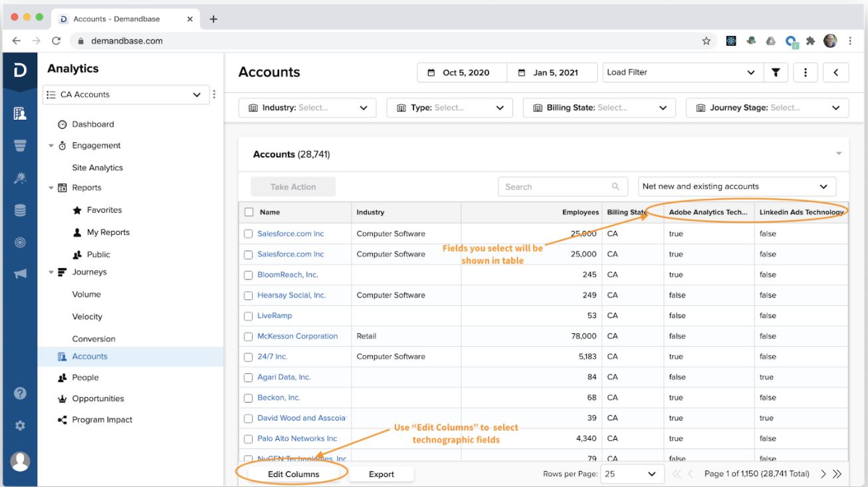Open Chrome three-dot menu
The width and height of the screenshot is (868, 487).
(850, 41)
